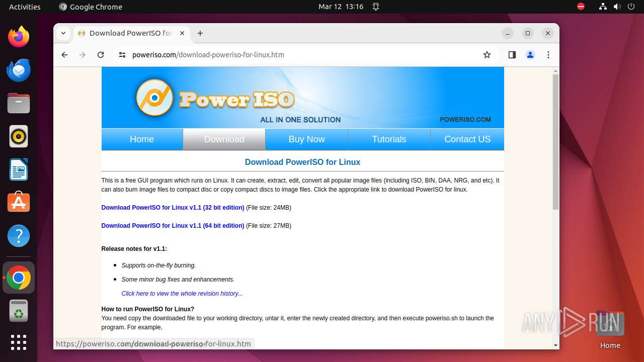Open the Contact US nav tab
Viewport: 644px width, 362px height.
(x=467, y=139)
